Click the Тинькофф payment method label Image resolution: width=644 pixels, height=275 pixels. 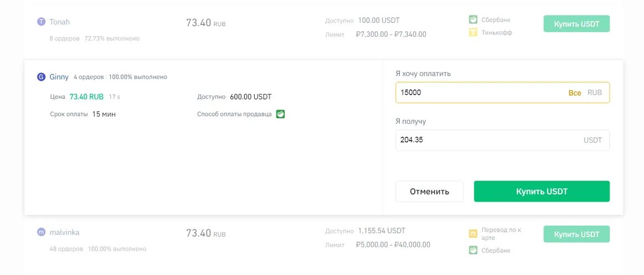coord(496,32)
